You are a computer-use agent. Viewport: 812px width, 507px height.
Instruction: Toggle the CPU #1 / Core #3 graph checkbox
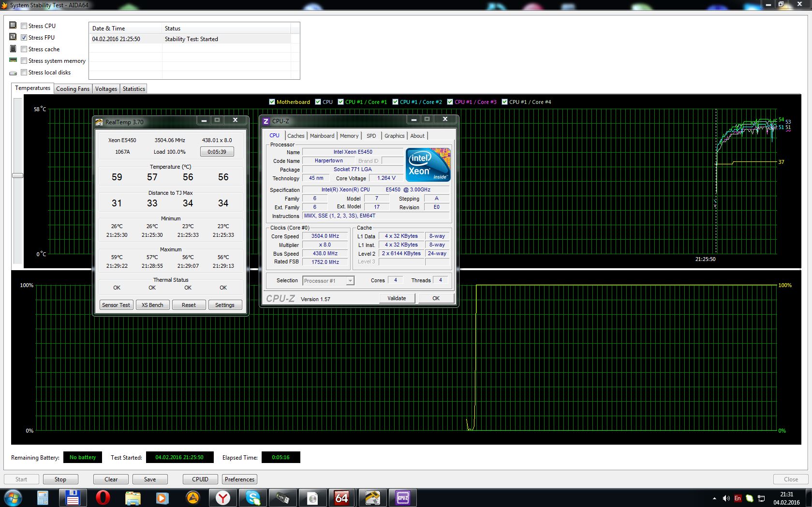pos(450,102)
